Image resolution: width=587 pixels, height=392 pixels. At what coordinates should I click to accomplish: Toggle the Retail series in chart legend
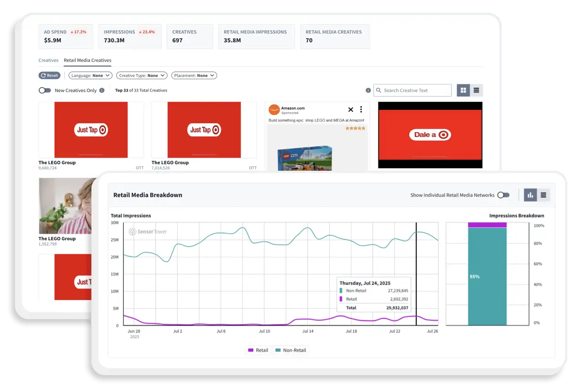tap(258, 350)
